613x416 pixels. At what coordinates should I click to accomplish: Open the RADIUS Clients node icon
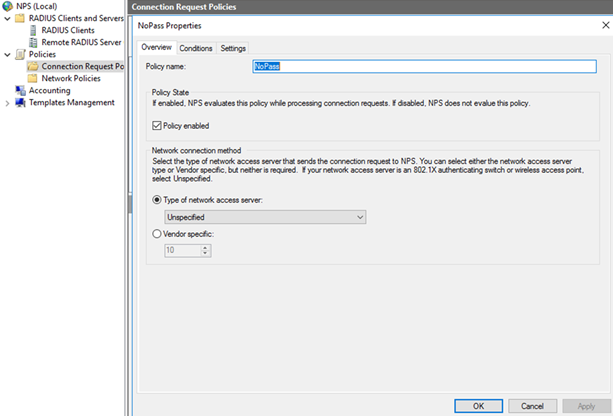33,30
